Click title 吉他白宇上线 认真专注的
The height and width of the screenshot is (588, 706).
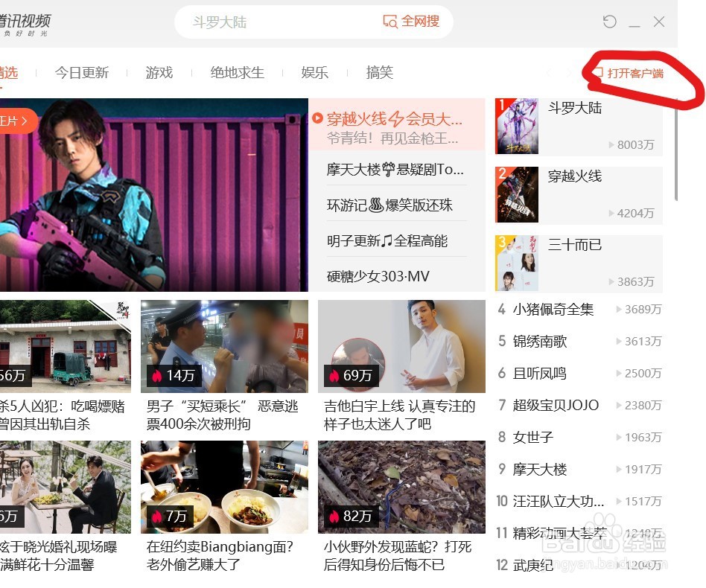pyautogui.click(x=399, y=415)
